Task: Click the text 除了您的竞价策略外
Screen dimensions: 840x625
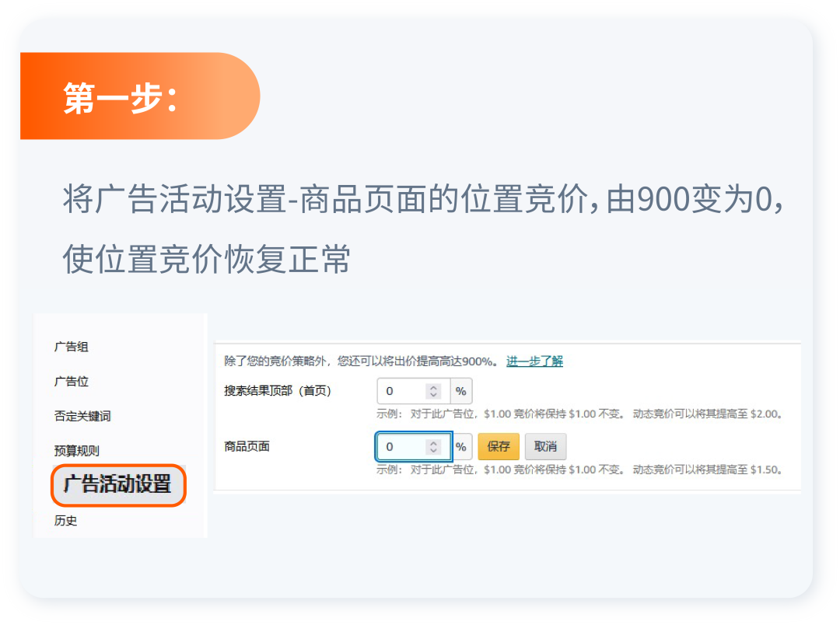Action: [275, 361]
